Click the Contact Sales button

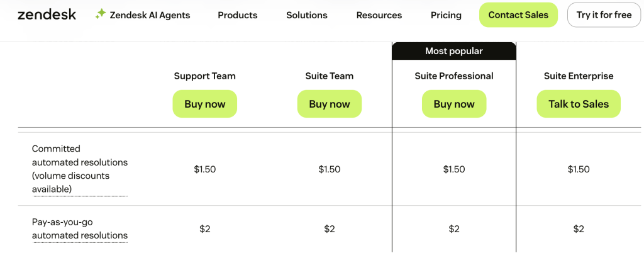click(x=518, y=15)
